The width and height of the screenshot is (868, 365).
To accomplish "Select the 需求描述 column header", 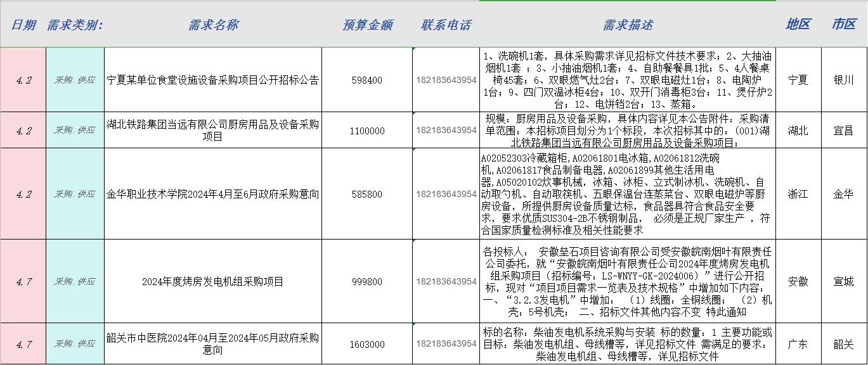I will click(x=627, y=25).
